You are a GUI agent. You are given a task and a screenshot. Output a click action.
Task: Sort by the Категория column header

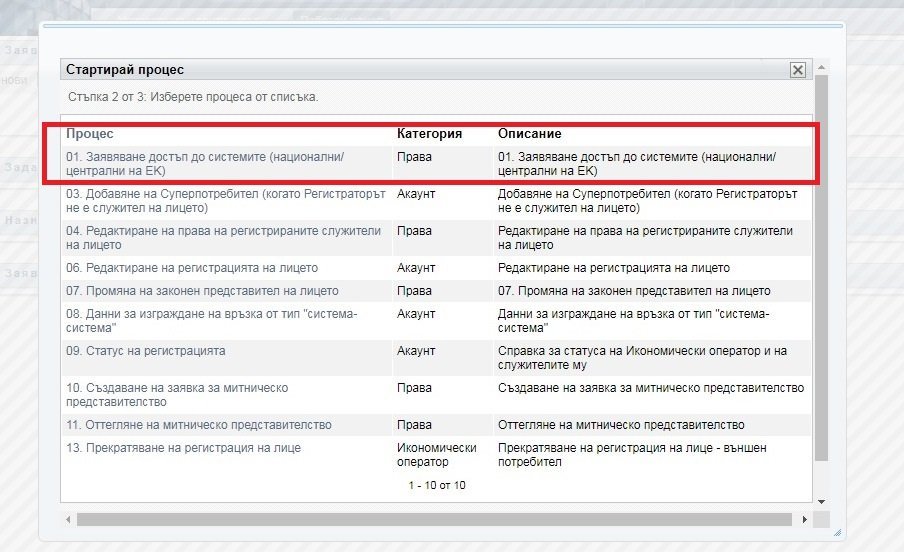[x=429, y=134]
